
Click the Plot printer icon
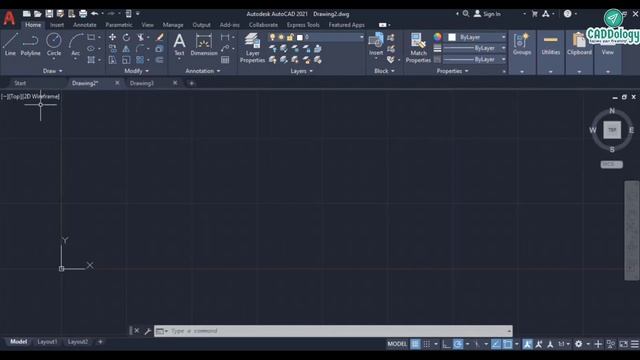[x=83, y=14]
